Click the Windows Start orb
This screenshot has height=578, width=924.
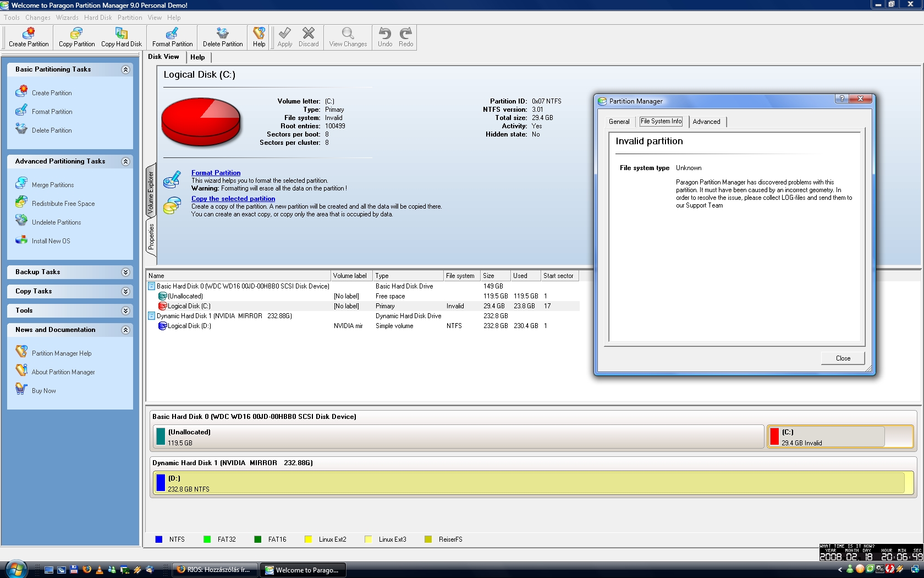(15, 569)
